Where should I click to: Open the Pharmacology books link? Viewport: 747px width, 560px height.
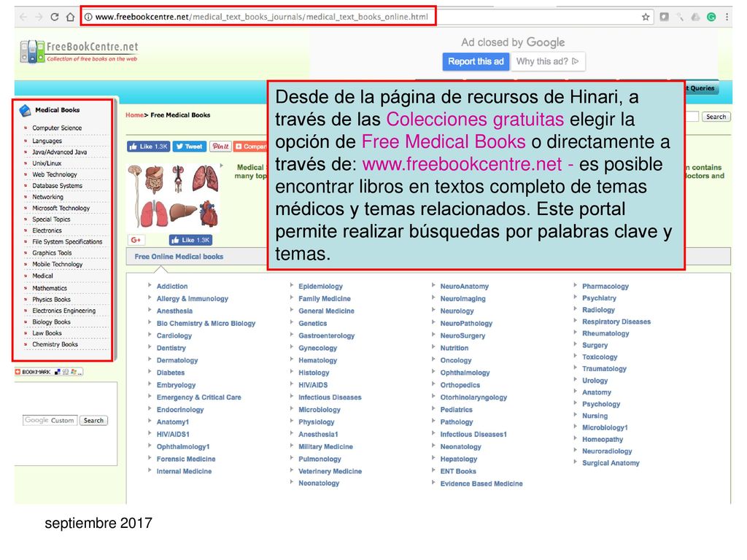click(x=605, y=287)
